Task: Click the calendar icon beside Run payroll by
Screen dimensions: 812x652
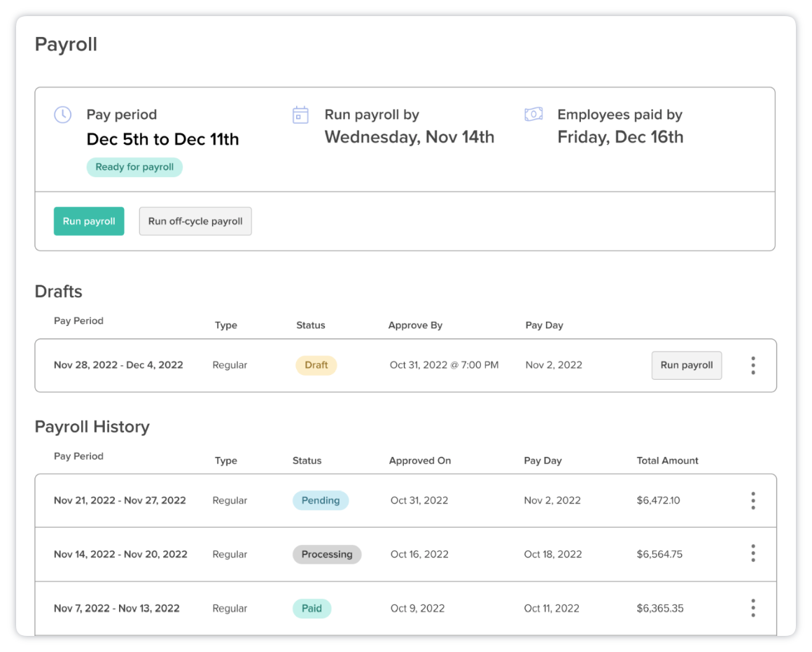Action: pos(300,114)
